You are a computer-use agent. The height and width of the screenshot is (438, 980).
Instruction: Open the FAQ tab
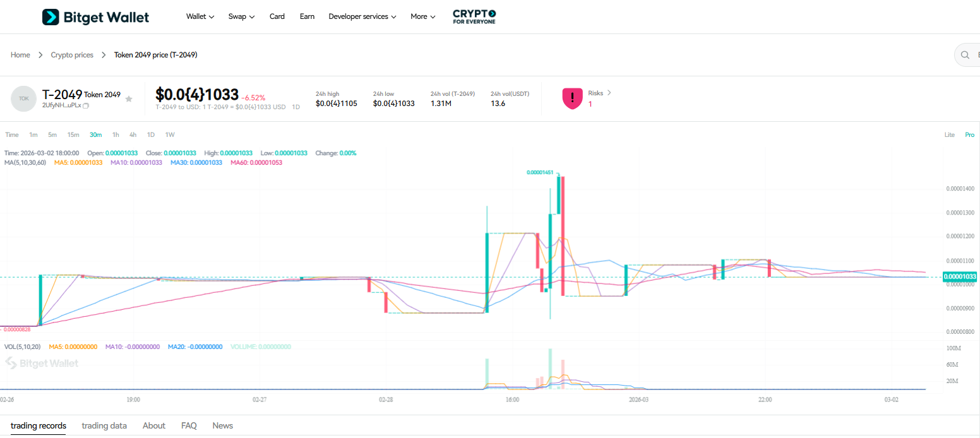189,425
